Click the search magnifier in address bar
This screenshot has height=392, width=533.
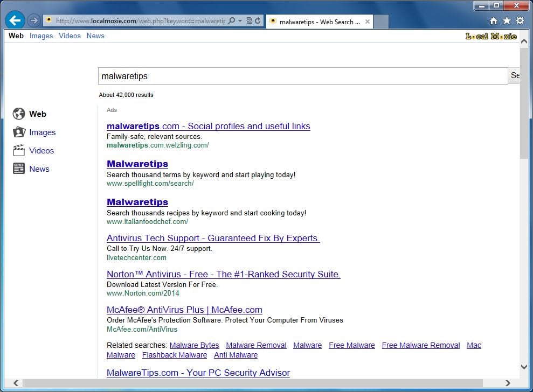point(232,20)
